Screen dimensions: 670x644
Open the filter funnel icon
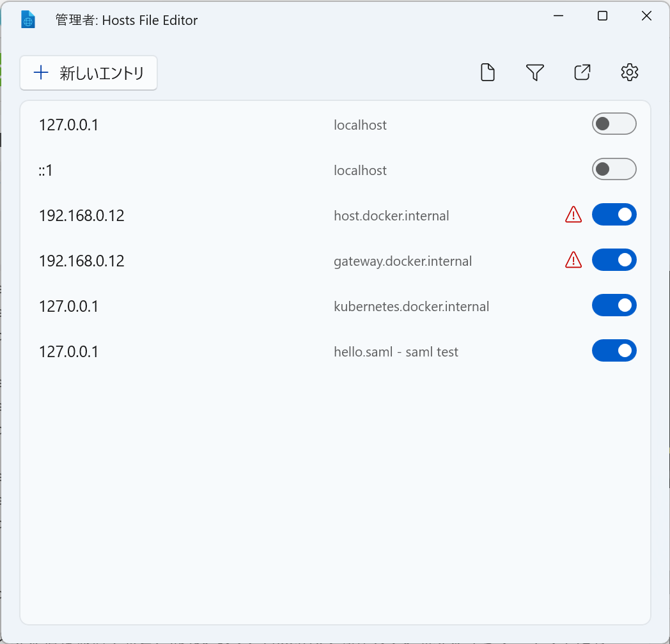point(534,72)
